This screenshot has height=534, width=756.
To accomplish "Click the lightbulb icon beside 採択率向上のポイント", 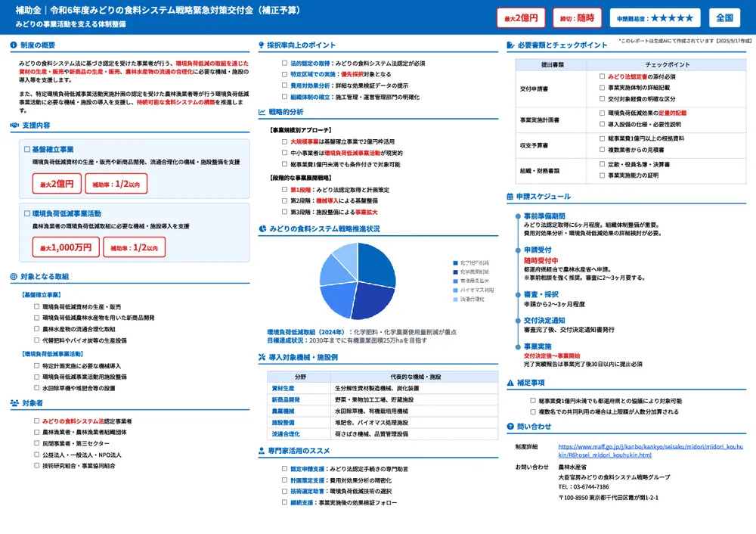I will tap(262, 45).
